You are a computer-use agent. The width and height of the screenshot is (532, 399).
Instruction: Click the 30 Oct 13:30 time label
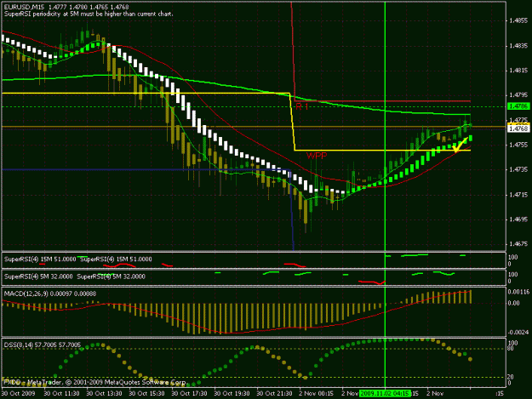[x=104, y=393]
